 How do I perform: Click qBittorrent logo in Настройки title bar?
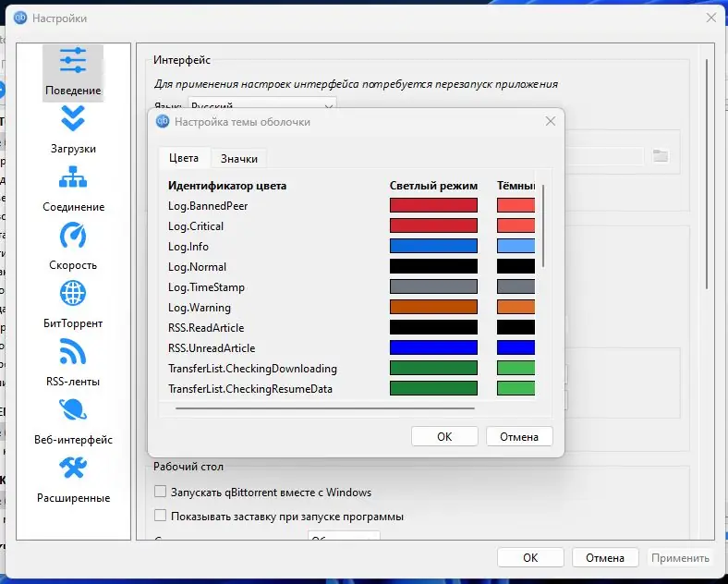(20, 18)
